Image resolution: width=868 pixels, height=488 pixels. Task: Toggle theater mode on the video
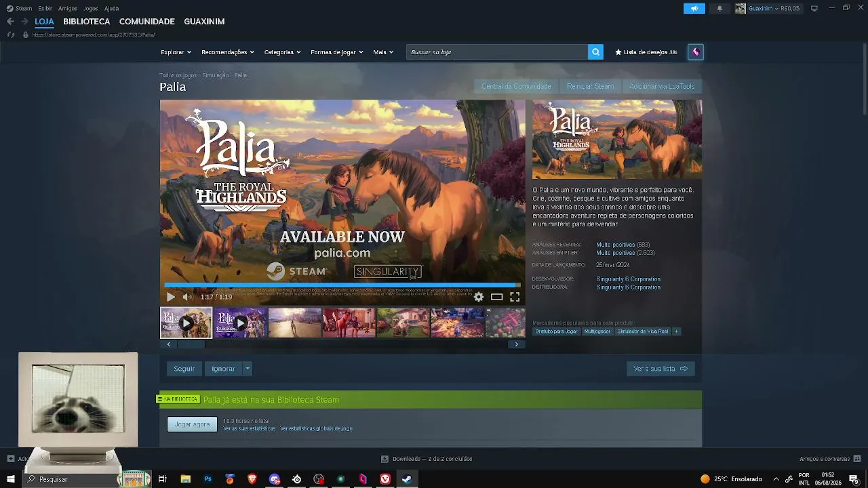pyautogui.click(x=497, y=297)
